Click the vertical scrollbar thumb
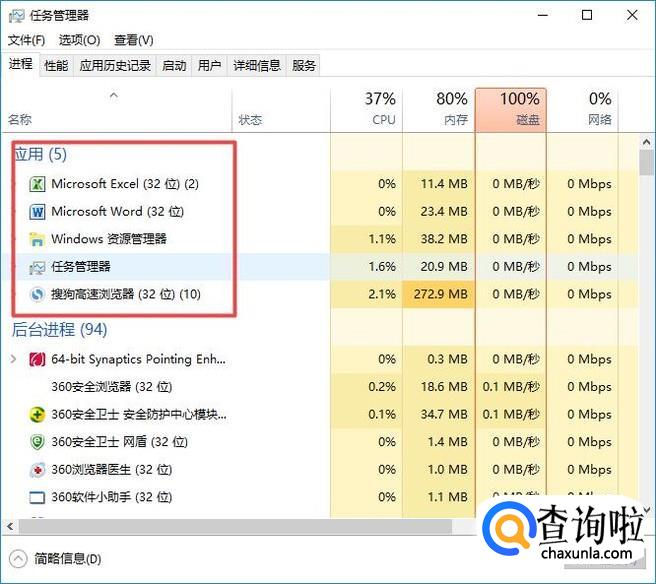The width and height of the screenshot is (656, 584). click(646, 163)
